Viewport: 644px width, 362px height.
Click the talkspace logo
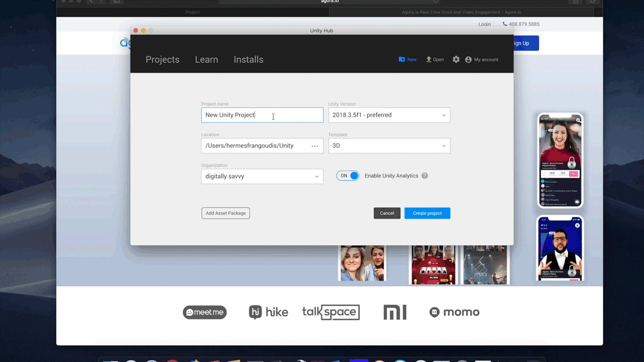click(x=331, y=312)
